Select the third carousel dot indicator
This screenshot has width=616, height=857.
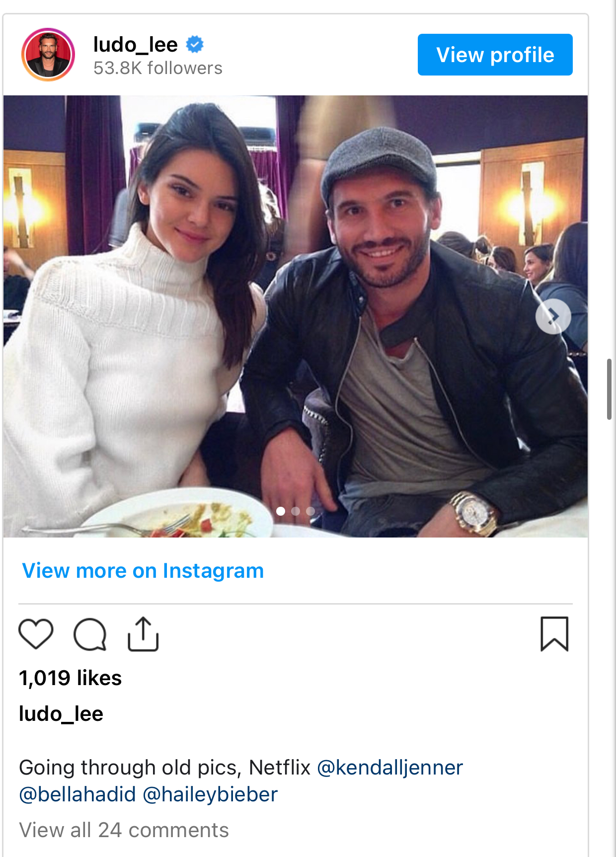pyautogui.click(x=310, y=511)
